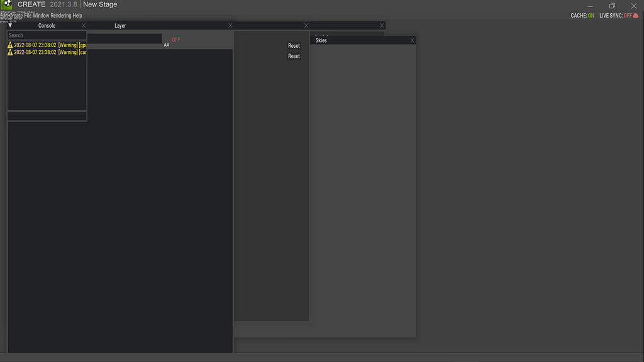Select the Skies panel header
Image resolution: width=644 pixels, height=362 pixels.
[320, 40]
